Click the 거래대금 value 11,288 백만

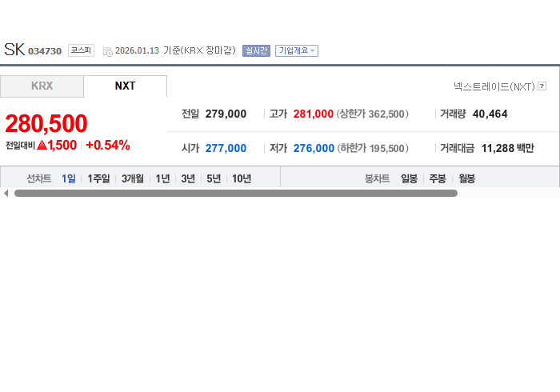(x=507, y=148)
